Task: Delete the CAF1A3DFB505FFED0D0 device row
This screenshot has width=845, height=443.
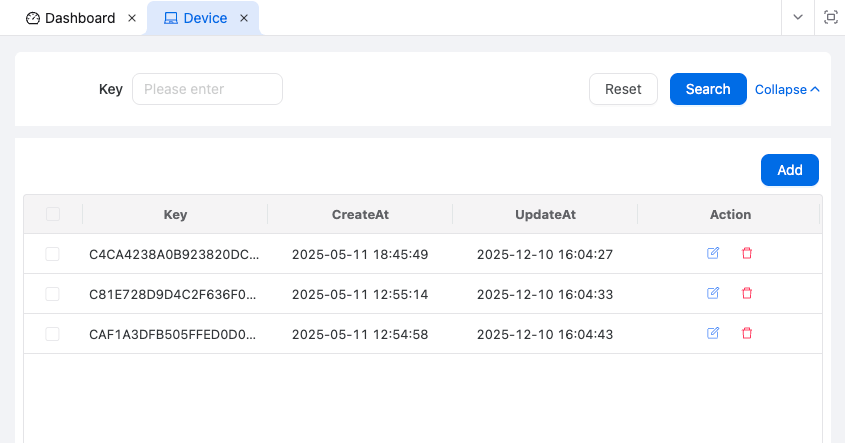Action: click(x=747, y=334)
